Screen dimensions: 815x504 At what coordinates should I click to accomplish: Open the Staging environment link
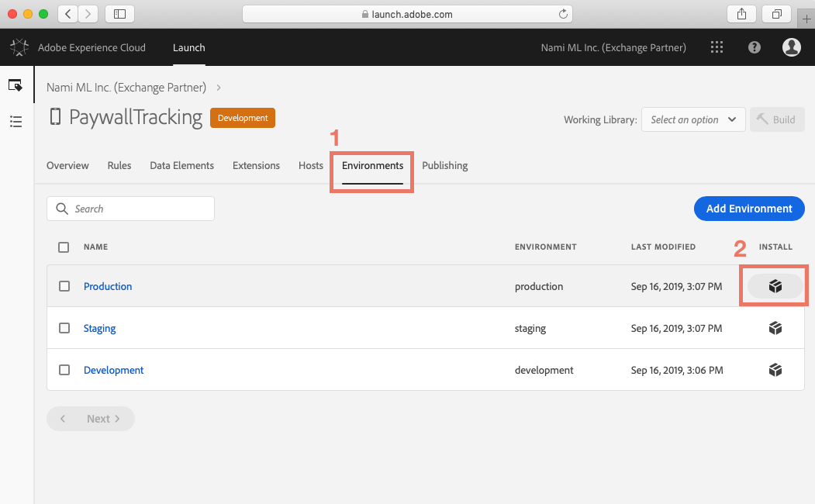100,329
